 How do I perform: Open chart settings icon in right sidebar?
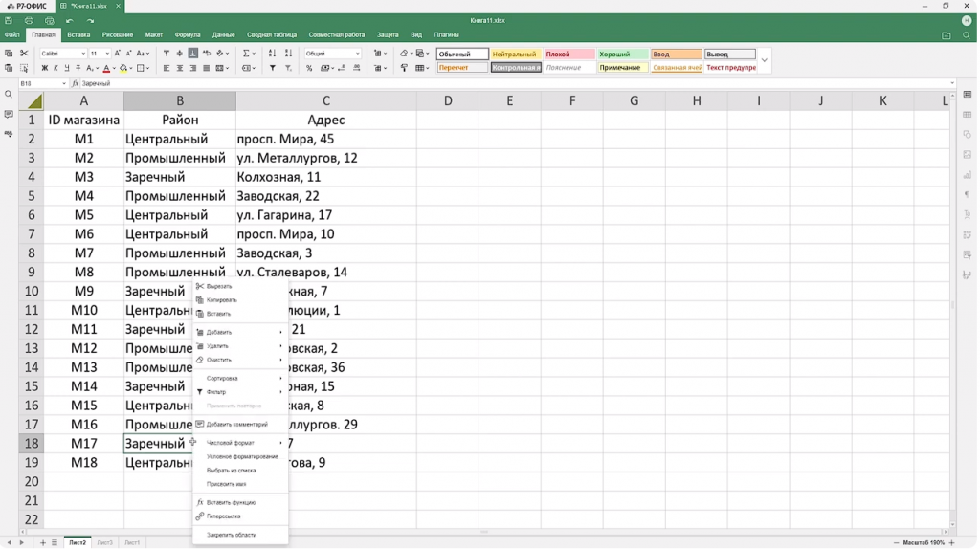point(967,175)
